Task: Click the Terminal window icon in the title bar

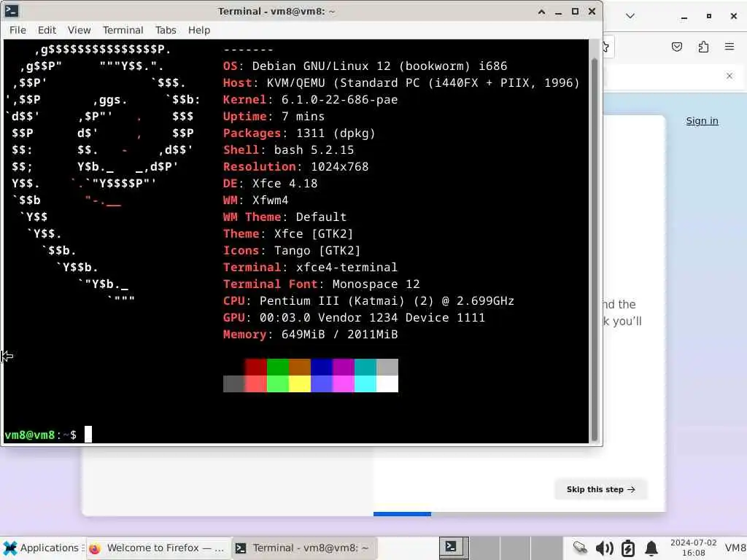Action: (12, 11)
